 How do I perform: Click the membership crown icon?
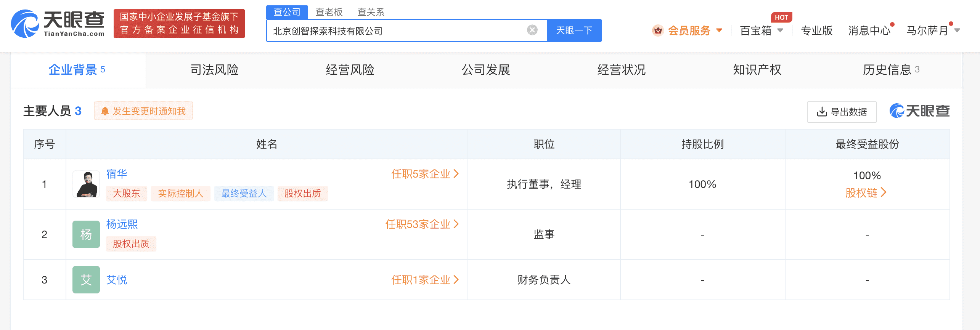[658, 30]
